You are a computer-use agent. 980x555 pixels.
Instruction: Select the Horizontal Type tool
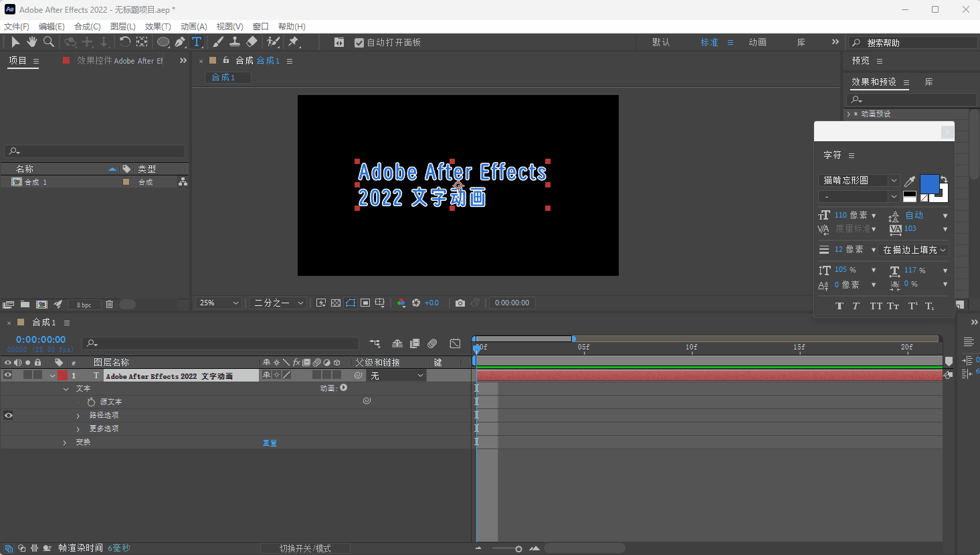click(197, 42)
